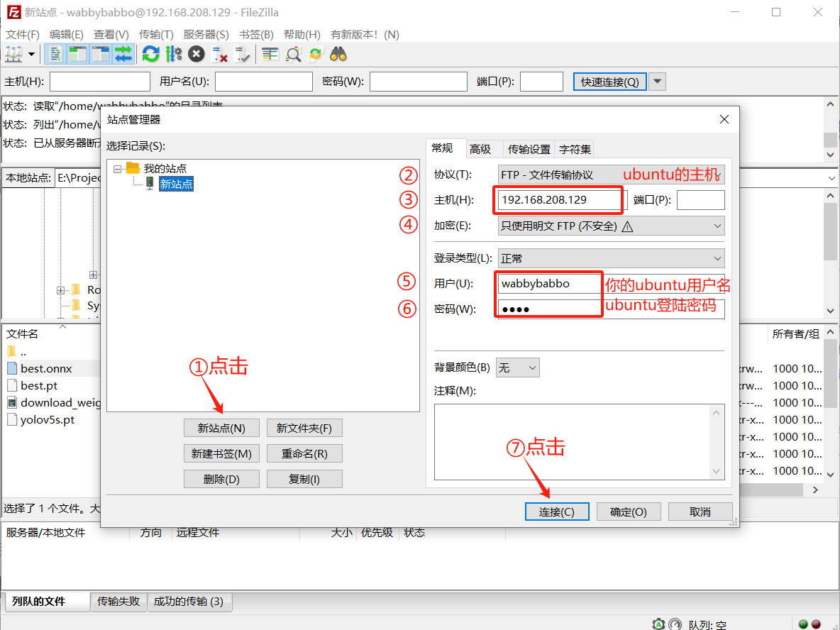Open the 有新版本! (N) menu
This screenshot has width=840, height=630.
[x=364, y=34]
